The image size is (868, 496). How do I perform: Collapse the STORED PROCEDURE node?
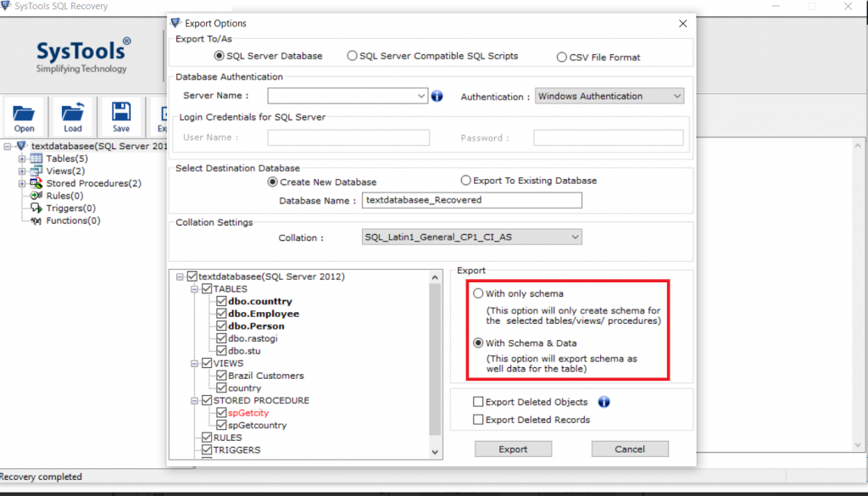coord(194,401)
